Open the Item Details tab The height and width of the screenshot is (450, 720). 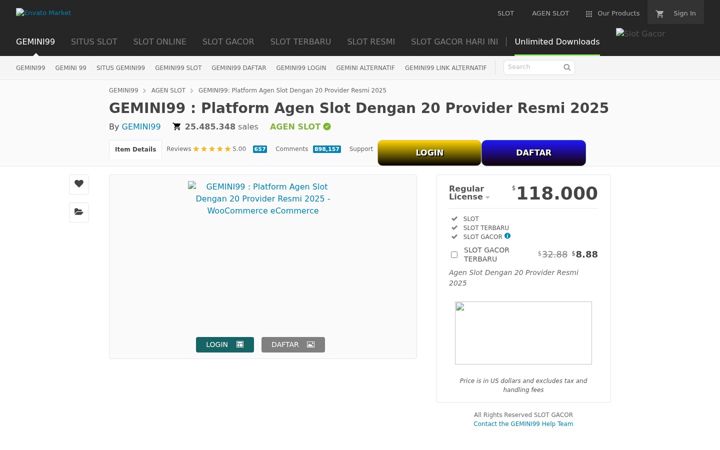coord(135,150)
